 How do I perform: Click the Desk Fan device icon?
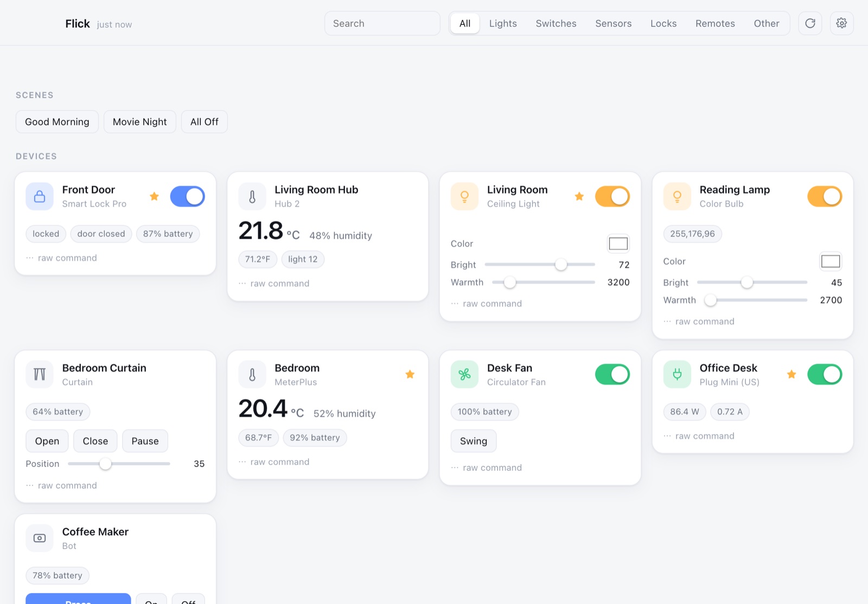click(464, 375)
